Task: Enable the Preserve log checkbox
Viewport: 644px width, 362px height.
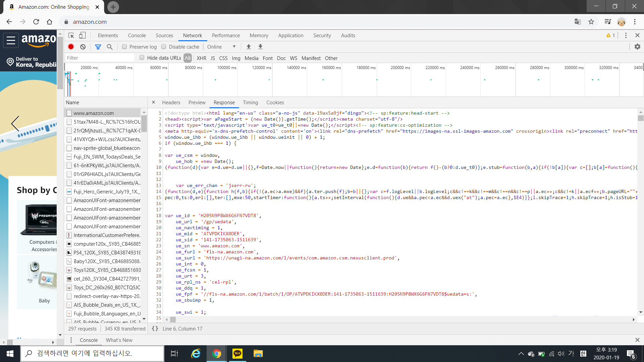Action: coord(124,47)
